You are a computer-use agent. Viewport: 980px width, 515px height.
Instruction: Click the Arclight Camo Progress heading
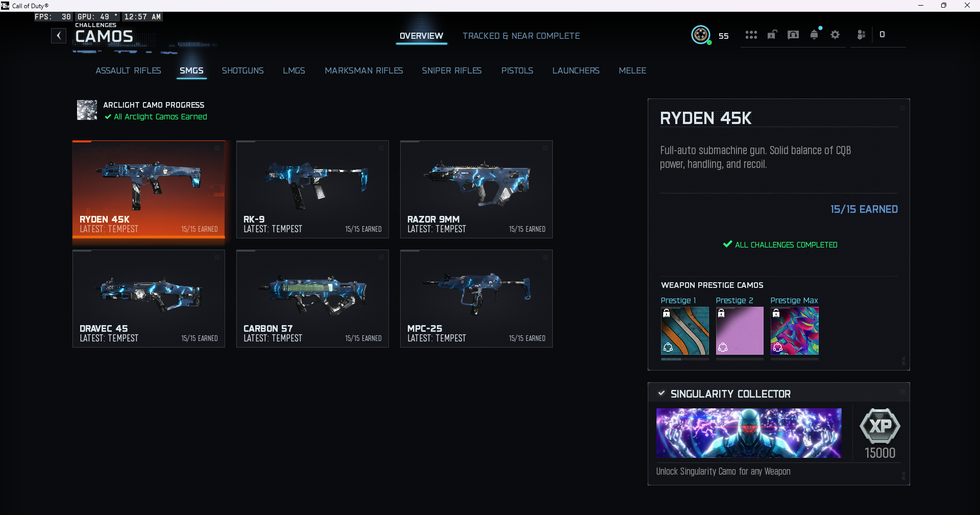point(154,105)
